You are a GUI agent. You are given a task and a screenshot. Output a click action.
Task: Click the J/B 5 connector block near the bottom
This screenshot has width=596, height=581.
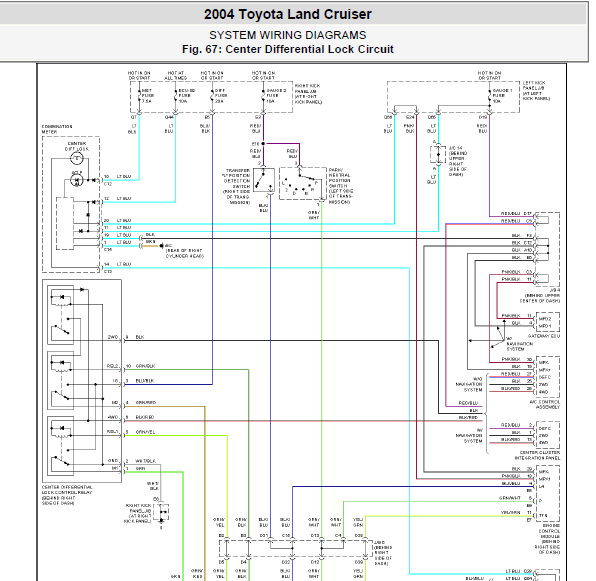pos(296,549)
